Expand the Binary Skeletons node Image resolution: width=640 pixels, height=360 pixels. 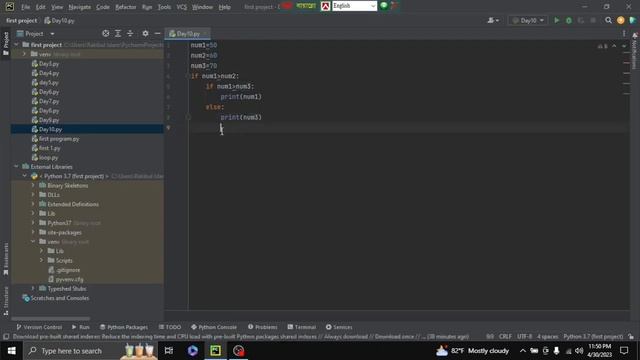tap(33, 185)
